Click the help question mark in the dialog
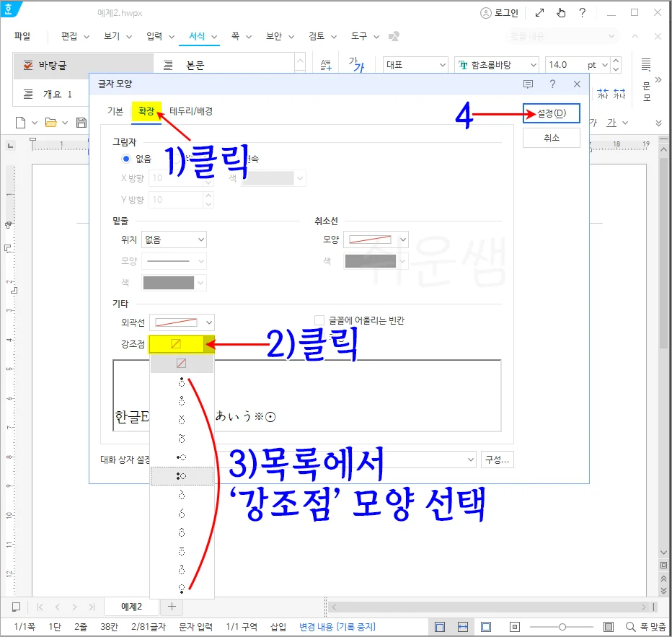This screenshot has height=637, width=672. point(551,84)
